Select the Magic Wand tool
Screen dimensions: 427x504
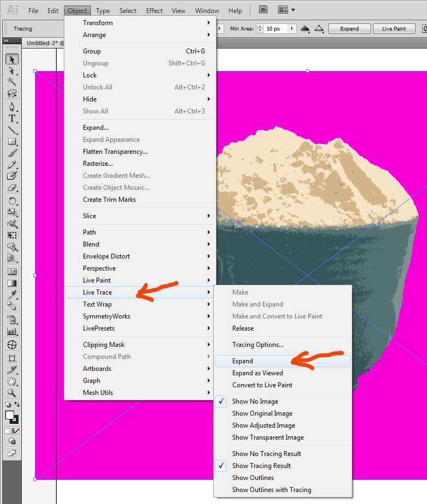click(x=11, y=82)
